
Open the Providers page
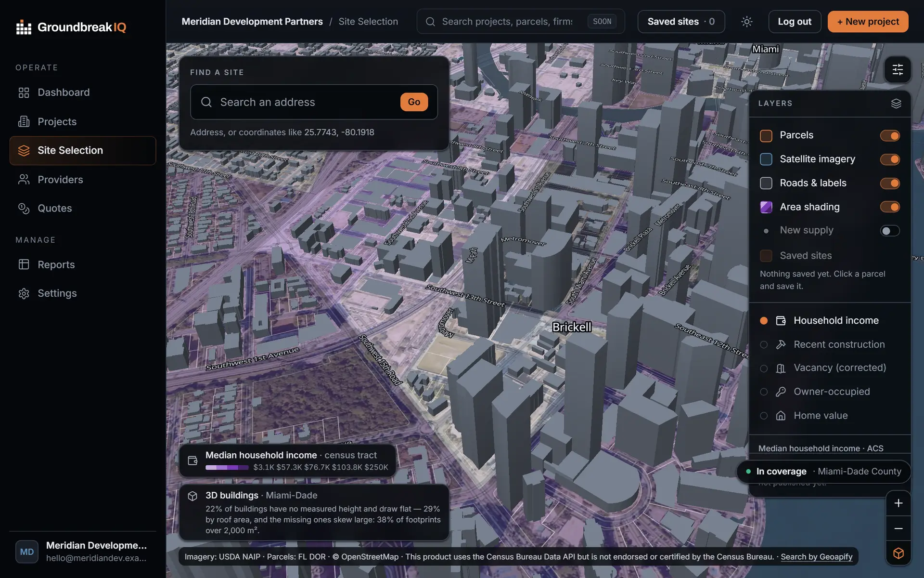click(83, 180)
